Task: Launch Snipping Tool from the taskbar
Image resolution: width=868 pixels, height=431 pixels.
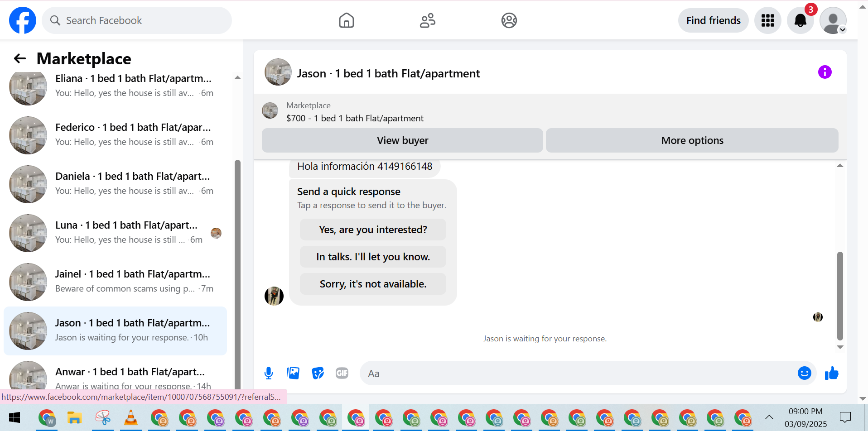Action: (x=103, y=417)
